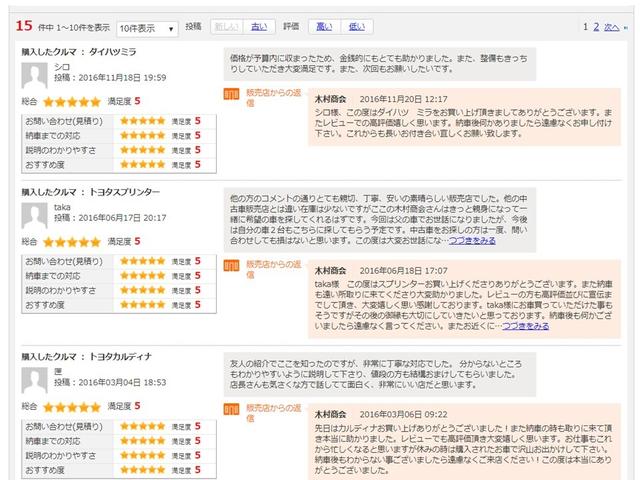Go to page 2 of reviews
This screenshot has height=480, width=640.
tap(596, 27)
